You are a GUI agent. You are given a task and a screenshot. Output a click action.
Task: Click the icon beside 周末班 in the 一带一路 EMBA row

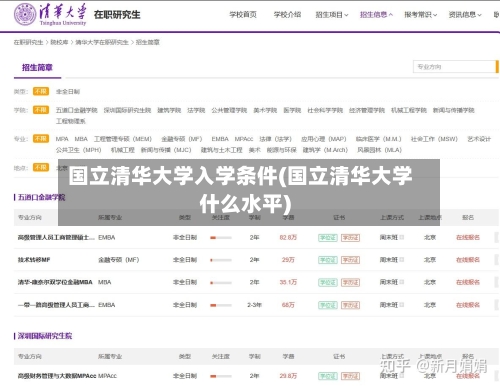pos(402,304)
